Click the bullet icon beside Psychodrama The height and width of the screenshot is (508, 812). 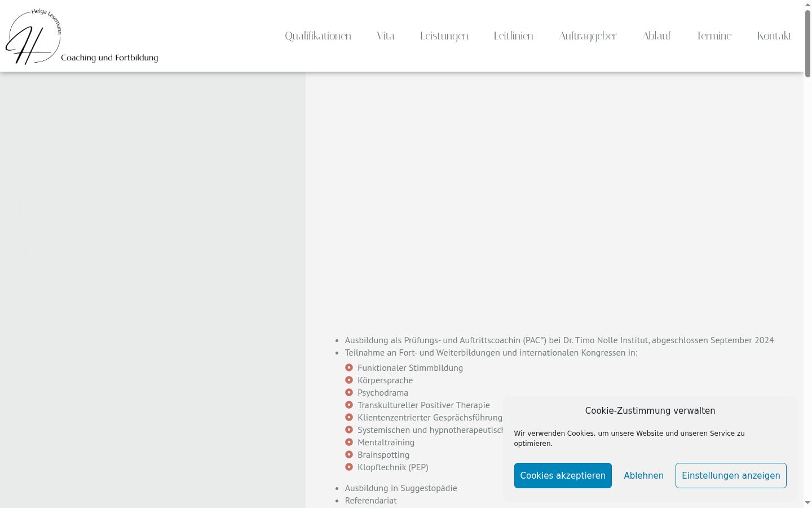pyautogui.click(x=349, y=392)
